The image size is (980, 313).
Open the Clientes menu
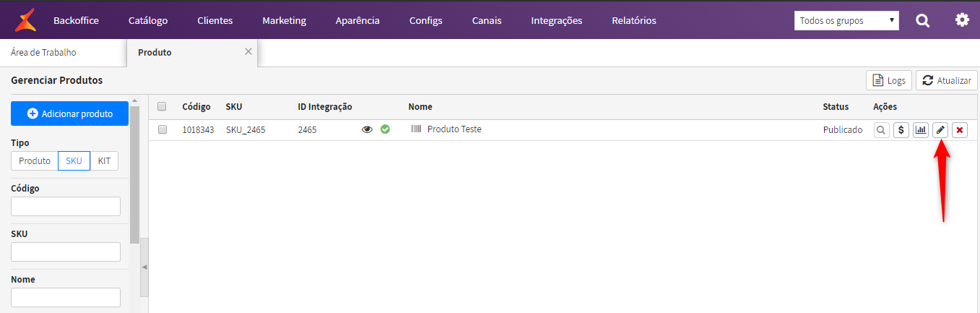[x=215, y=20]
